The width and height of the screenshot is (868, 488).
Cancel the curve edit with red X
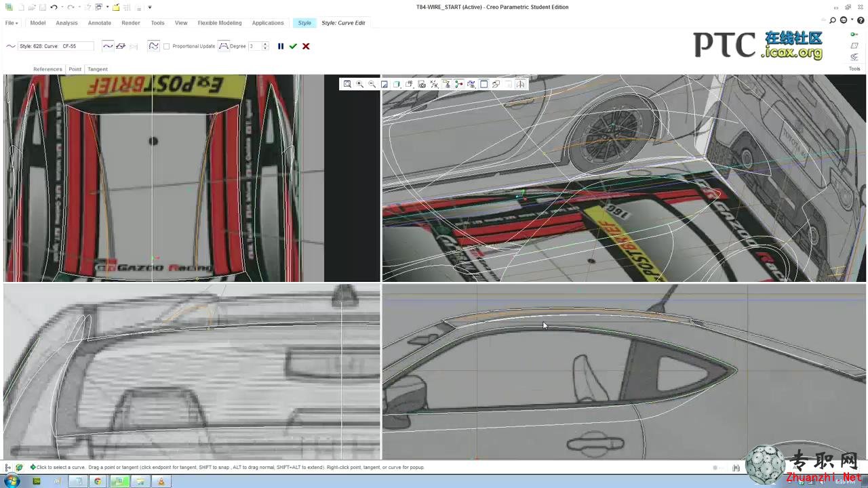[x=306, y=46]
